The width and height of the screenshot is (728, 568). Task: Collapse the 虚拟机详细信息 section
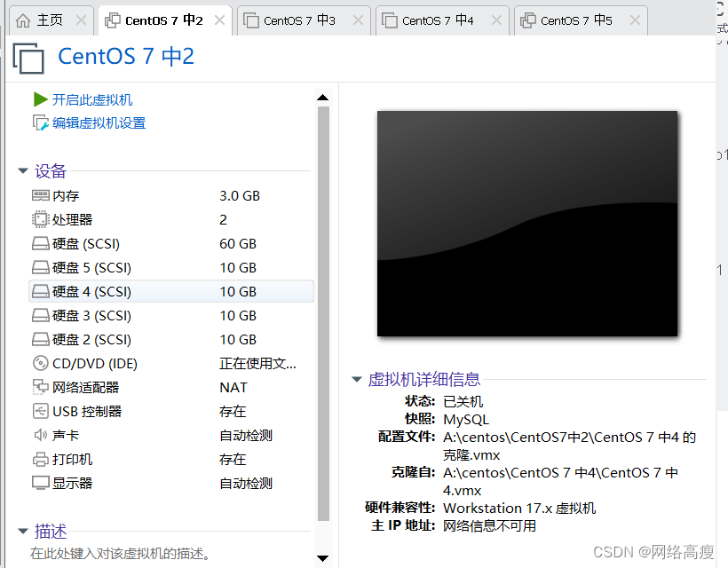point(357,379)
